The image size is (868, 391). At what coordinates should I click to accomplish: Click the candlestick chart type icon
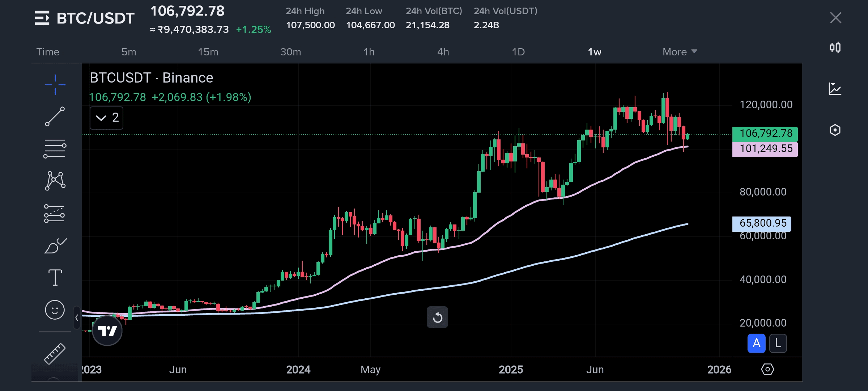[x=835, y=47]
